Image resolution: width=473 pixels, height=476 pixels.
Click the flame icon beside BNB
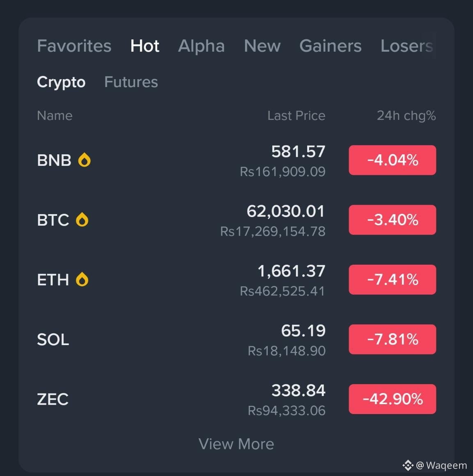point(84,160)
